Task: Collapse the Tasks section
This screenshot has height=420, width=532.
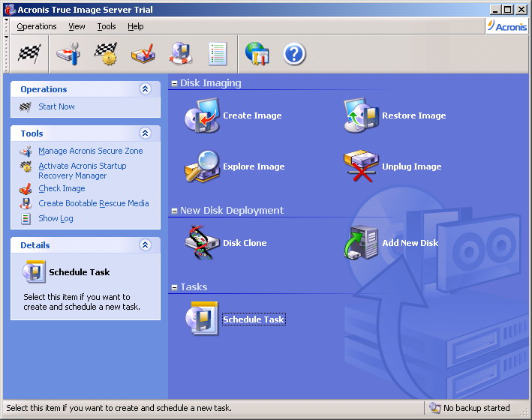Action: (x=174, y=287)
